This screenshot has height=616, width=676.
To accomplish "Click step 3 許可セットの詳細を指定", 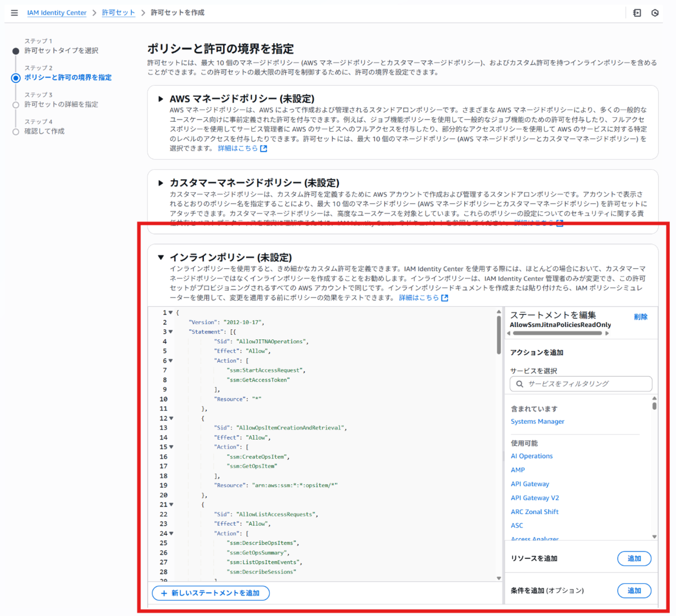I will 61,104.
